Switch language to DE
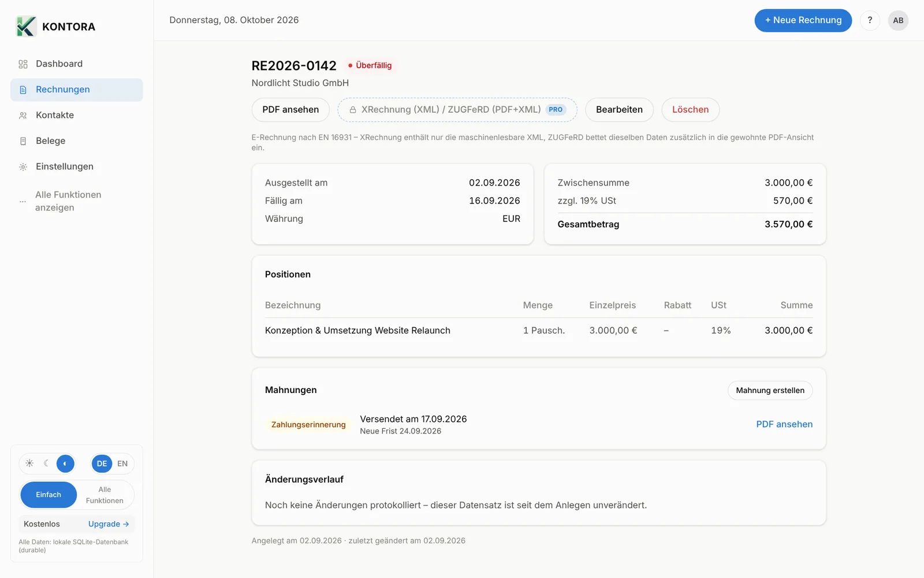Viewport: 924px width, 578px height. (x=102, y=464)
